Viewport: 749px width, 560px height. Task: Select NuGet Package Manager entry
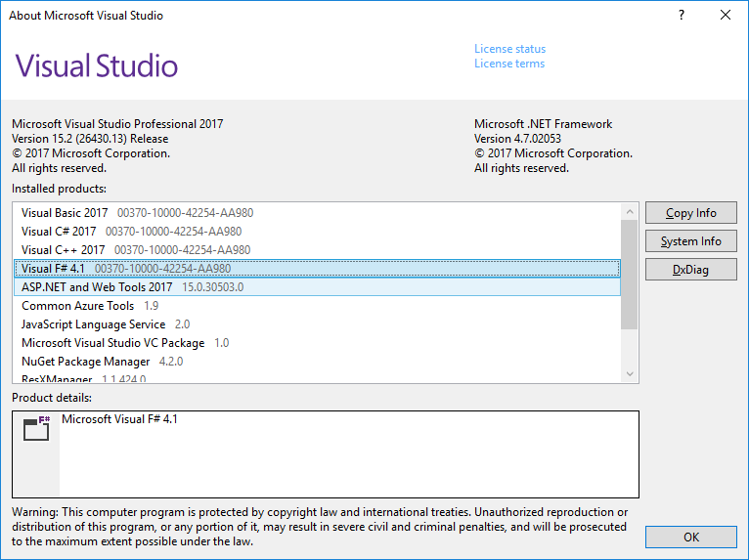point(317,362)
